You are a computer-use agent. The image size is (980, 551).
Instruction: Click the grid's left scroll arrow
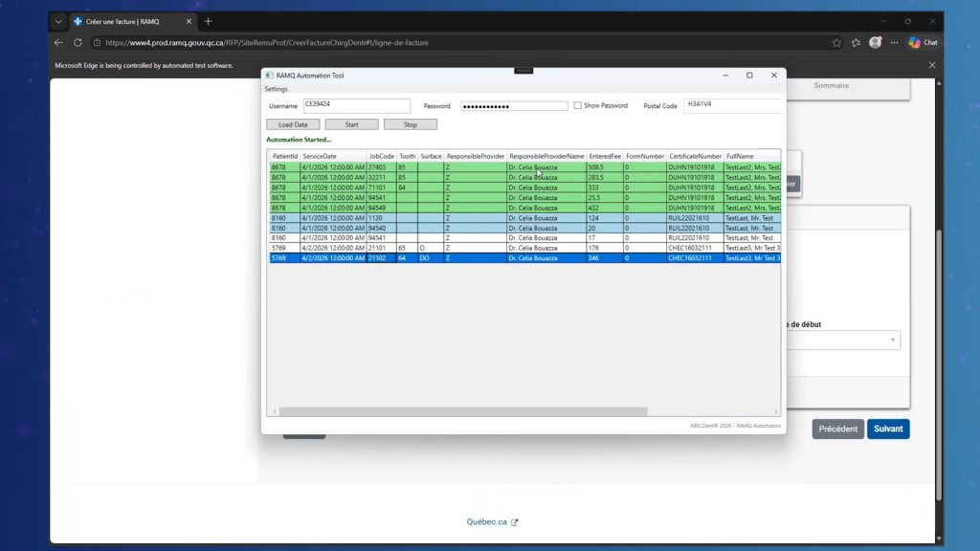275,411
